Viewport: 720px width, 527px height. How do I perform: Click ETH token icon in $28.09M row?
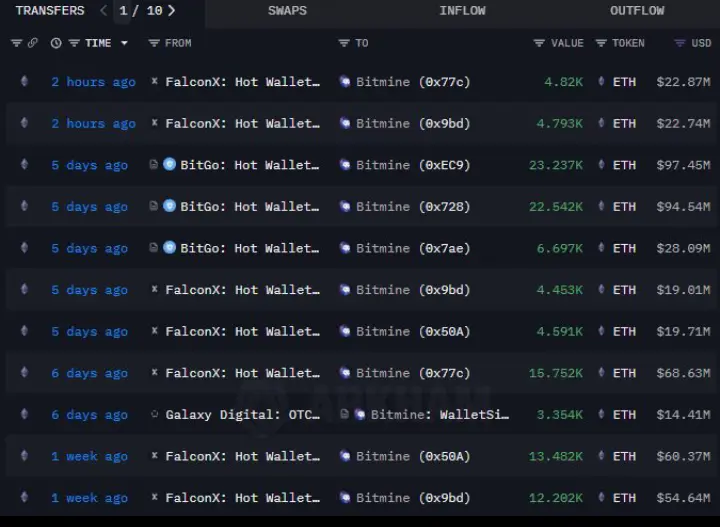(x=601, y=248)
